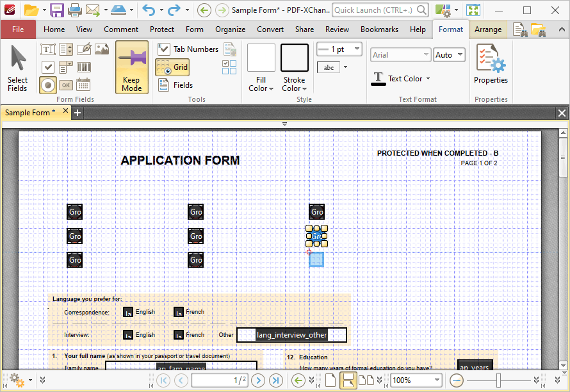Undo the last action
Screen dimensions: 570x392
pyautogui.click(x=149, y=10)
